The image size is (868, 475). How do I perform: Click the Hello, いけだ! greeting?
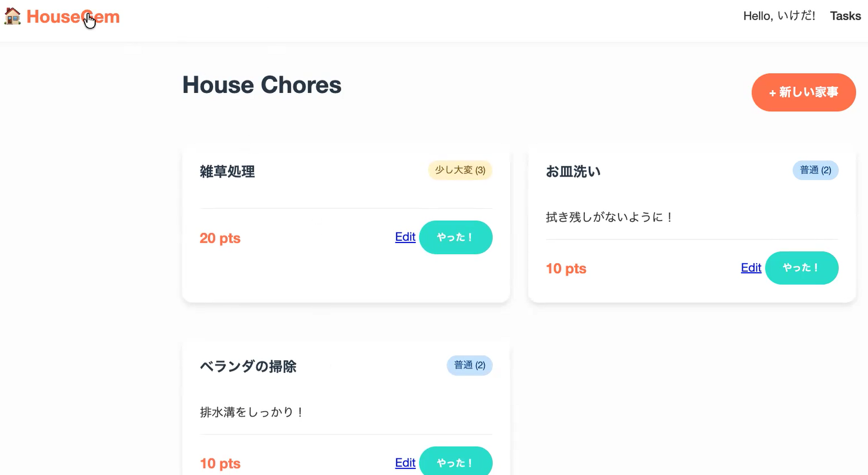(779, 16)
